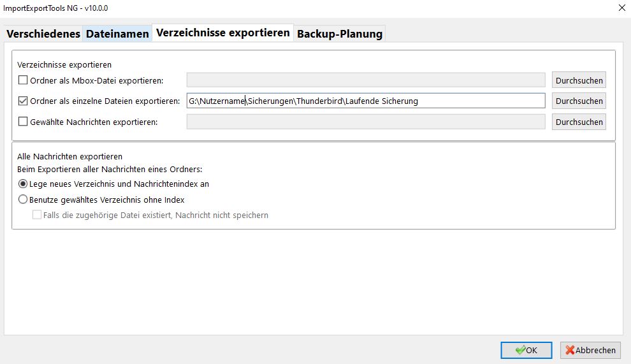
Task: Select Lege neues Verzeichnis und Nachrichtenindex an
Action: 24,184
